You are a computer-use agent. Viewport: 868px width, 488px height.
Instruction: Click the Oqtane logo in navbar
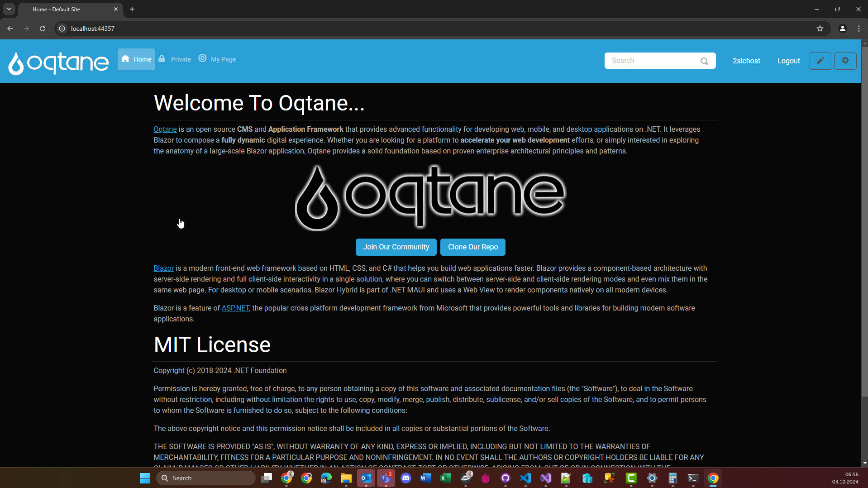tap(58, 62)
